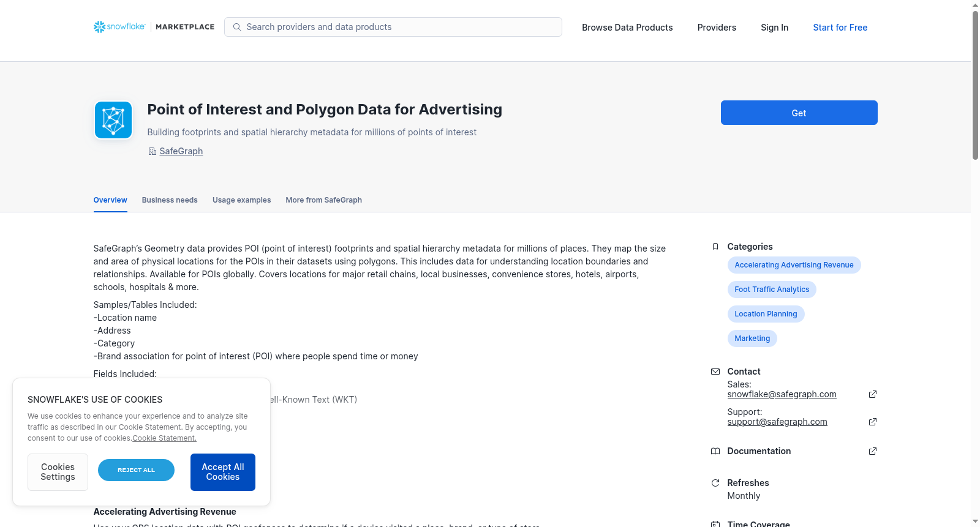Screen dimensions: 980x527
Task: Click the "SNOWFLAKE'S USE OF COOKIES" heading
Action: (x=95, y=400)
